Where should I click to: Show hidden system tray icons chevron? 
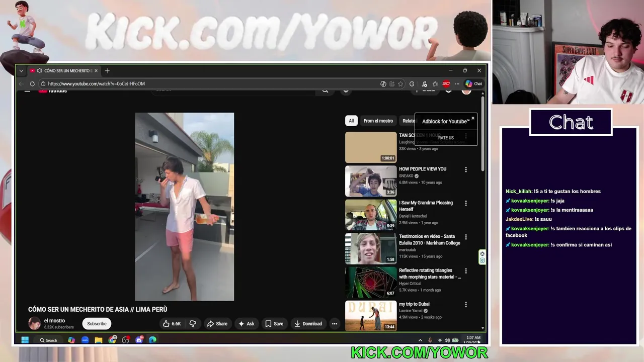[420, 340]
